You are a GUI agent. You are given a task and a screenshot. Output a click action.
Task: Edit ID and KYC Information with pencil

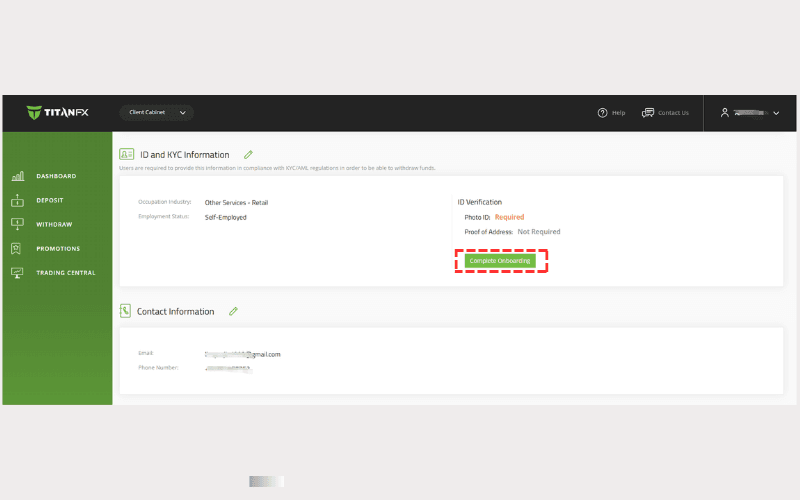pos(248,155)
